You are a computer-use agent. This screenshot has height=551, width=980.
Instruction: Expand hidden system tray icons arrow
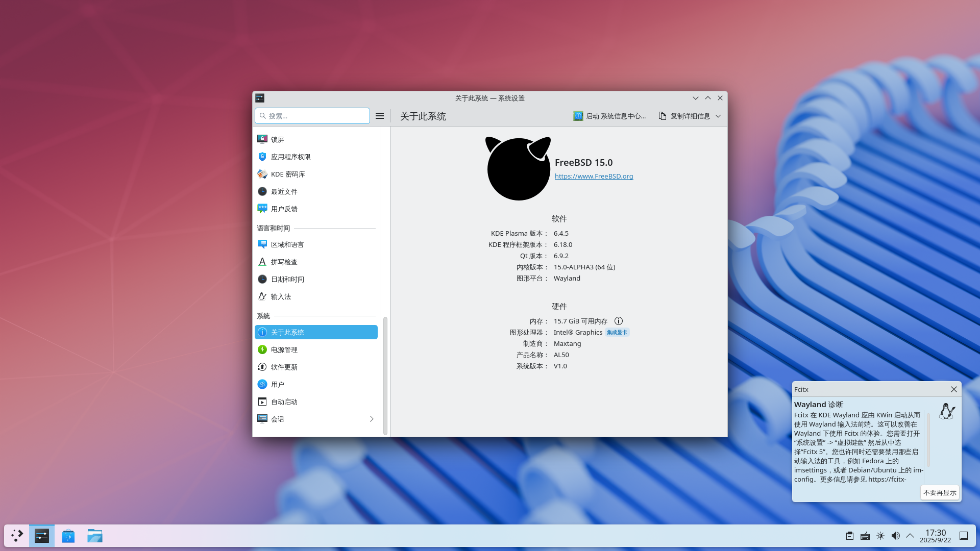click(x=910, y=536)
